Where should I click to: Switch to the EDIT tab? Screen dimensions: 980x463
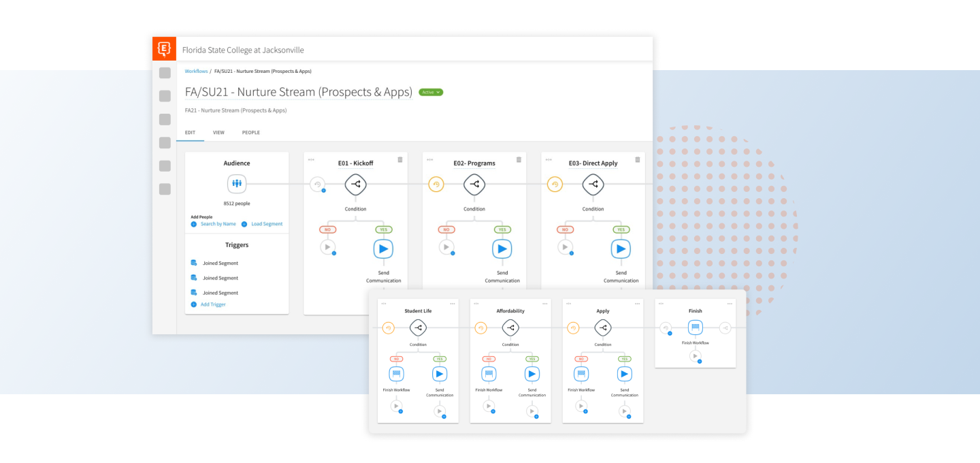(x=191, y=133)
